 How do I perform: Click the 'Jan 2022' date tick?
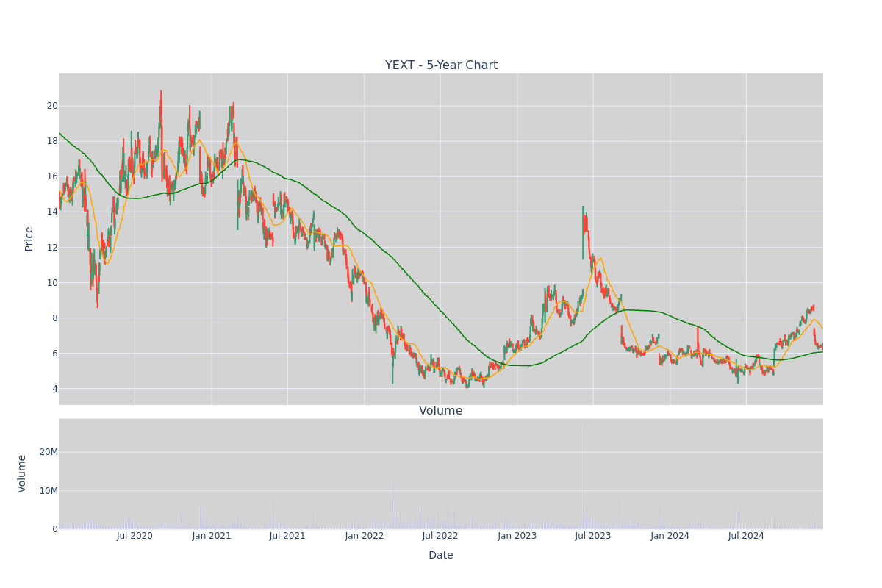click(x=365, y=536)
